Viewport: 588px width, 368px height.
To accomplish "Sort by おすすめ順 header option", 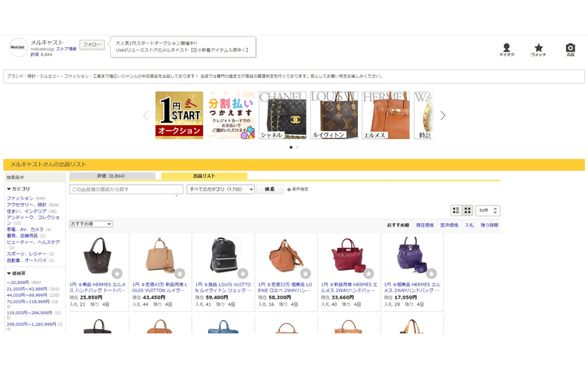I will [398, 225].
